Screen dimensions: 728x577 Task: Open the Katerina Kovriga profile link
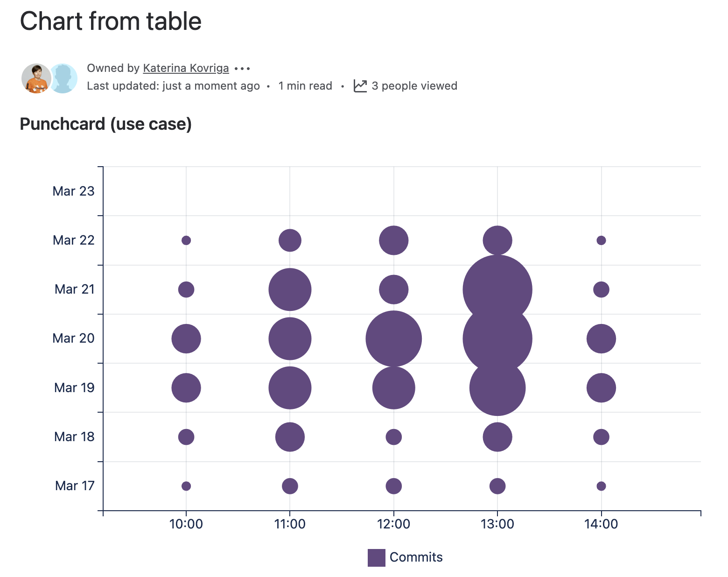[186, 68]
